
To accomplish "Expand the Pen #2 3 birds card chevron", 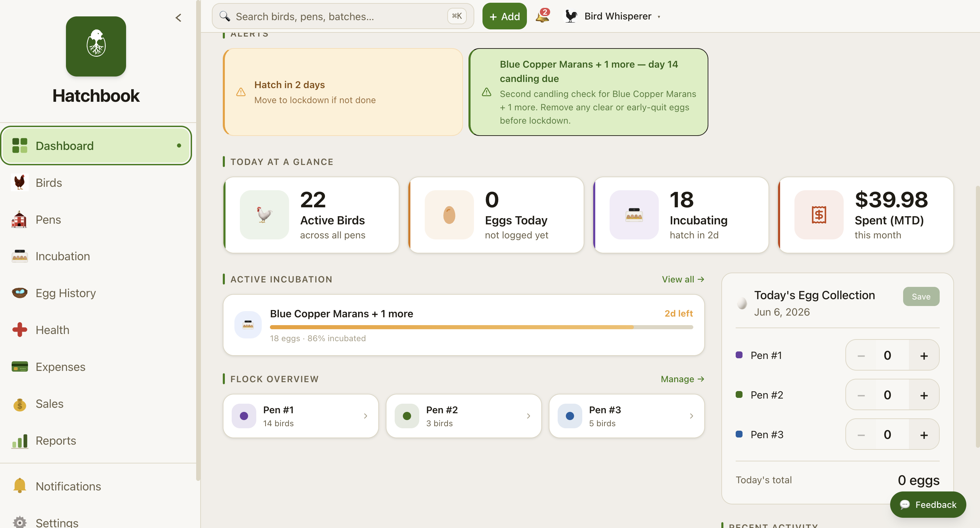I will 528,416.
